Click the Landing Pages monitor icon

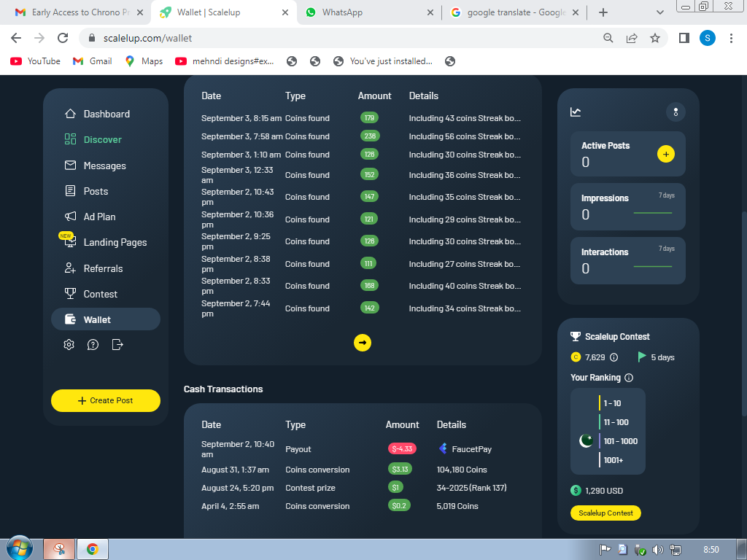(71, 242)
